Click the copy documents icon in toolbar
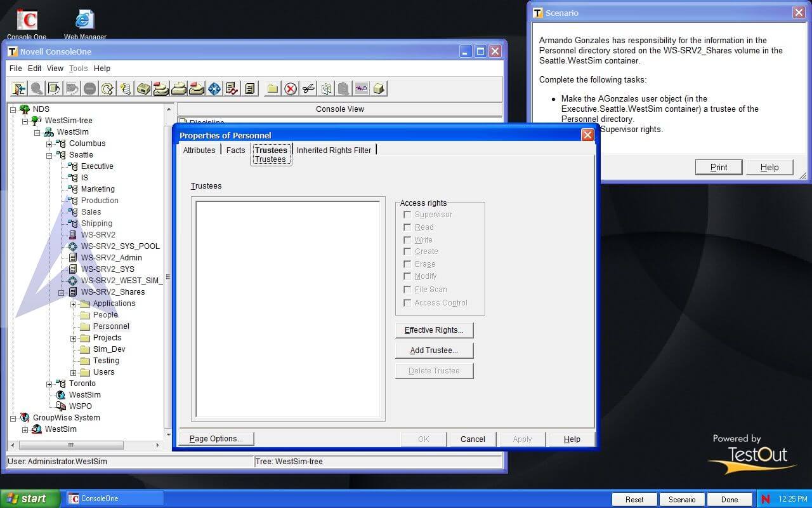Viewport: 812px width, 508px height. (326, 89)
